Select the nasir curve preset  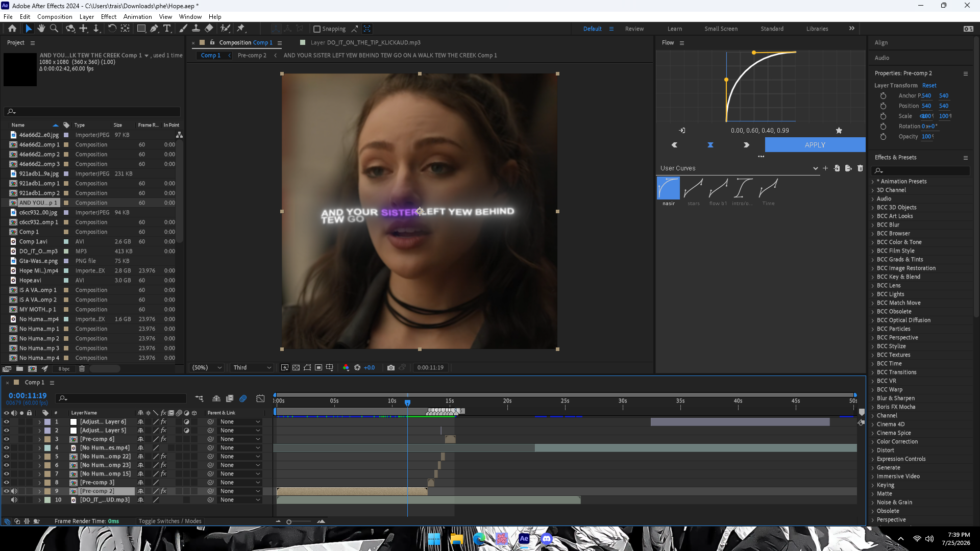[x=668, y=188]
